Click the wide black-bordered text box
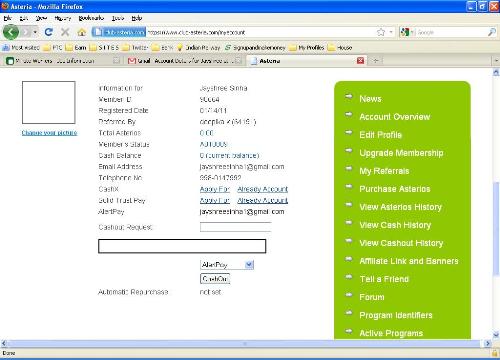The image size is (500, 360). [x=182, y=246]
